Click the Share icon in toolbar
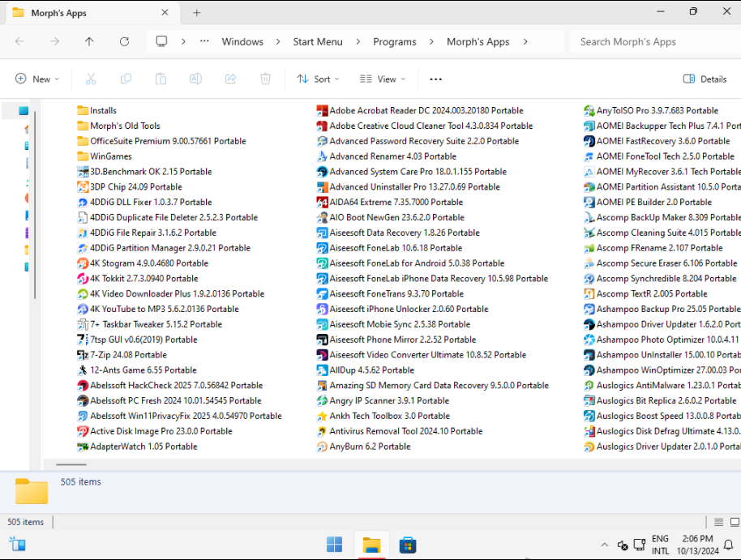 230,79
